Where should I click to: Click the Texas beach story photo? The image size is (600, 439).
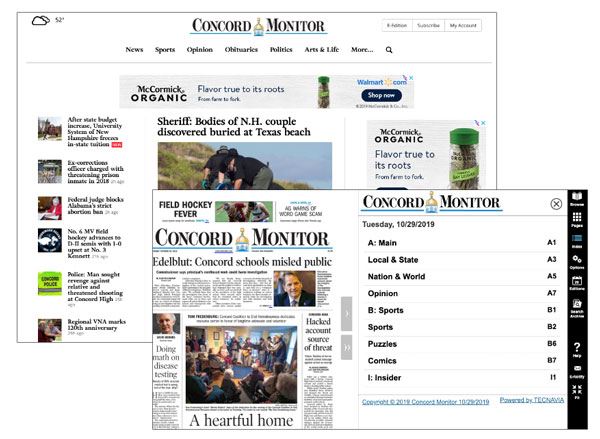click(245, 166)
